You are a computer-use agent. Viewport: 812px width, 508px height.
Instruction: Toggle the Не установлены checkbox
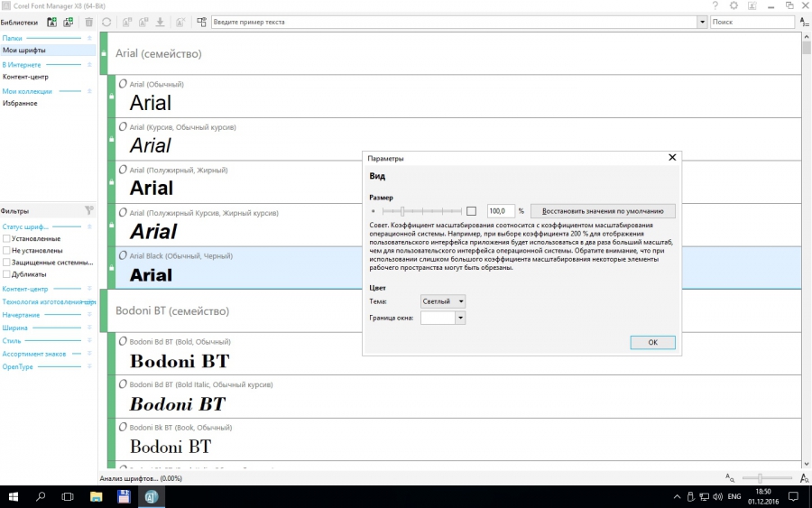tap(6, 251)
